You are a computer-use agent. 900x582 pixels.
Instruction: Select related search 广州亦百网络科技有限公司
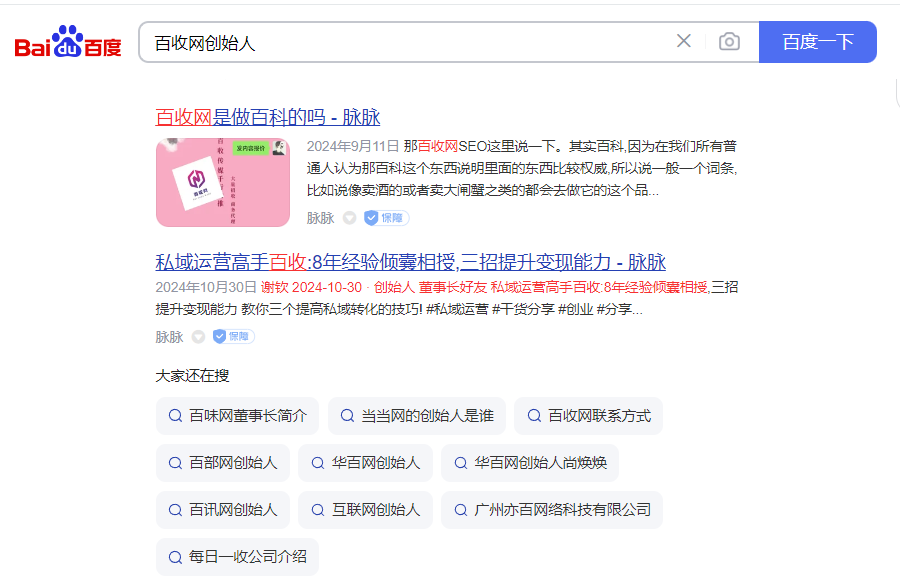coord(552,510)
